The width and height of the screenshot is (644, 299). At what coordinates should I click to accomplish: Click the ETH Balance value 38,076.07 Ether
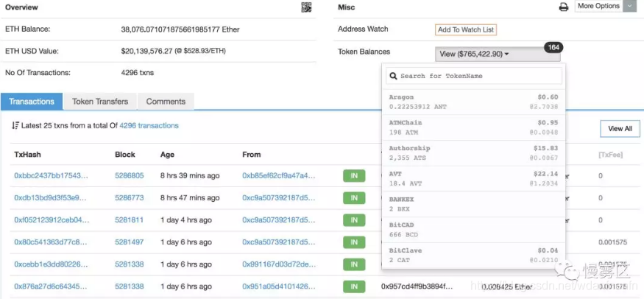(x=180, y=29)
